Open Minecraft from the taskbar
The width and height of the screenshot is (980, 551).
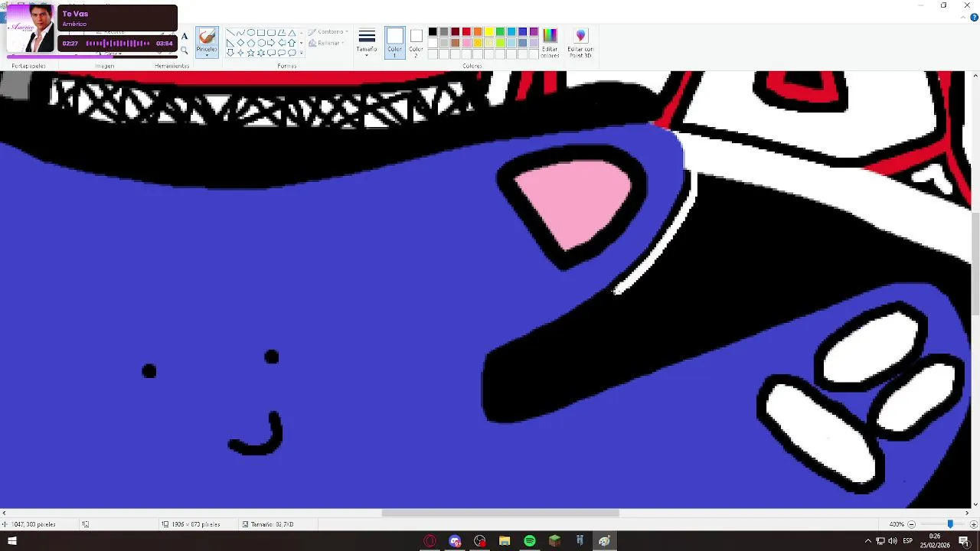click(x=555, y=541)
